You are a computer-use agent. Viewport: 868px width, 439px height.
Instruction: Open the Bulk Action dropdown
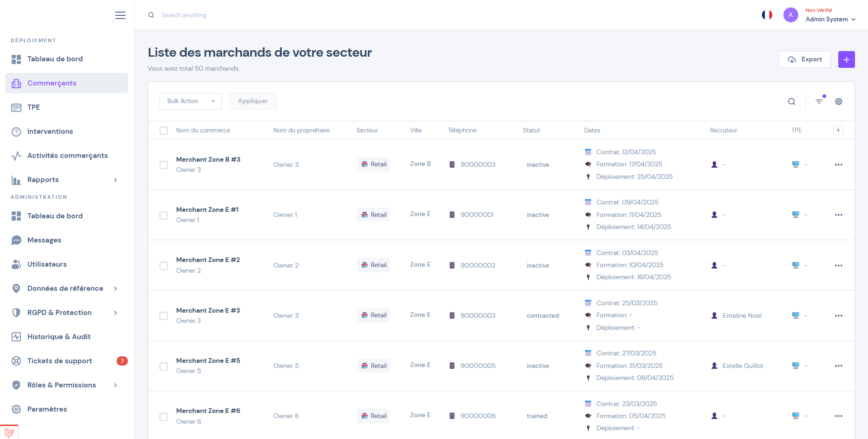point(191,101)
